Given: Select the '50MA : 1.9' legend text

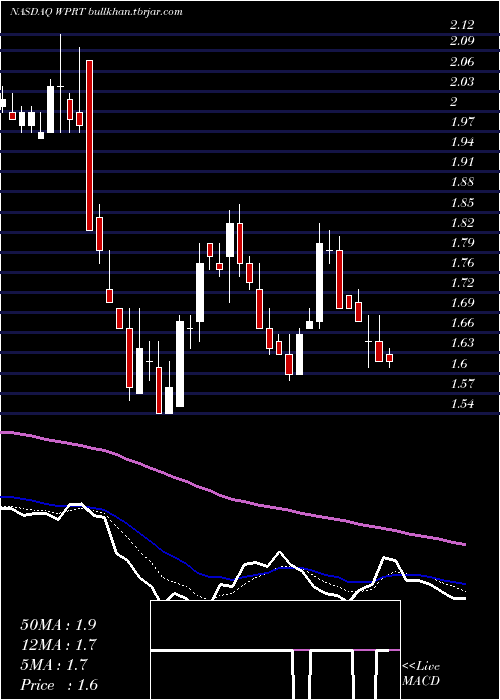Looking at the screenshot, I should [58, 625].
